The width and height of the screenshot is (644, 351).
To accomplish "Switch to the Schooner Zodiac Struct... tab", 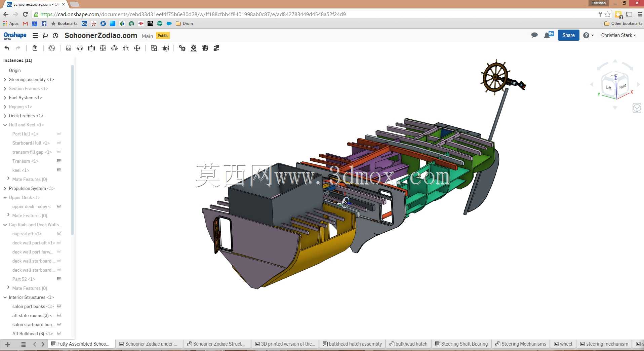I will pyautogui.click(x=217, y=344).
